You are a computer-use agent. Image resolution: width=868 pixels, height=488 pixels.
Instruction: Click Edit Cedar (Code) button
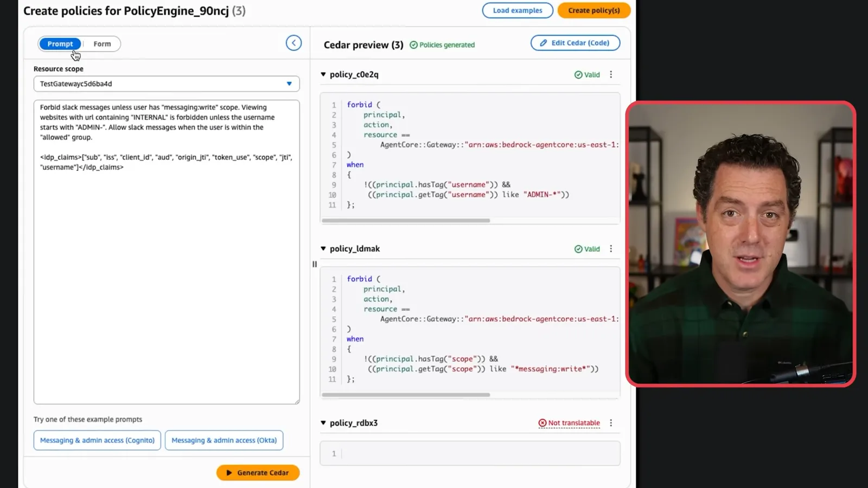575,43
